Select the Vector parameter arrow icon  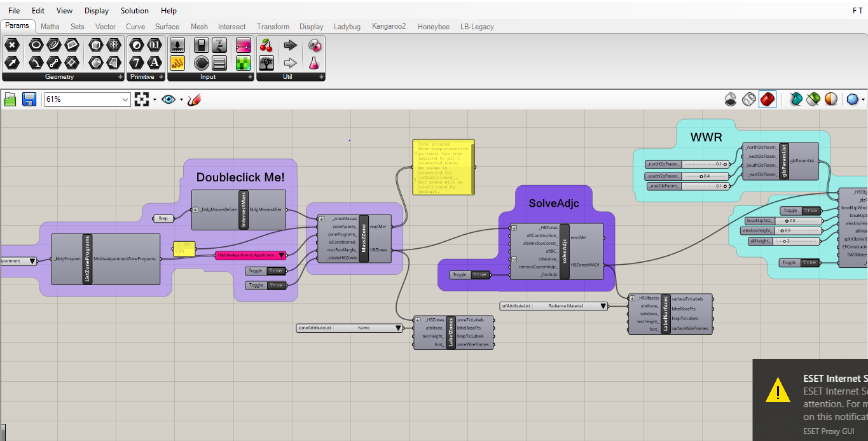point(13,62)
